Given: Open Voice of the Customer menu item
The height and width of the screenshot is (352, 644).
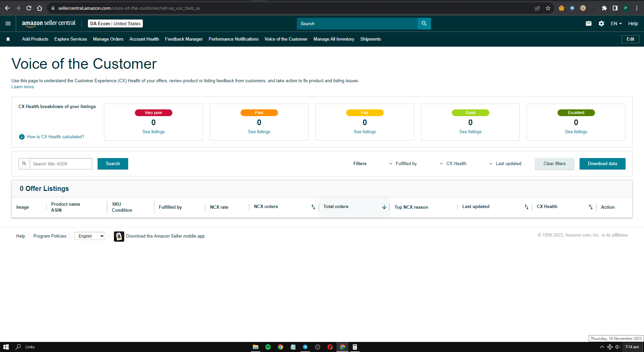Looking at the screenshot, I should pyautogui.click(x=286, y=39).
